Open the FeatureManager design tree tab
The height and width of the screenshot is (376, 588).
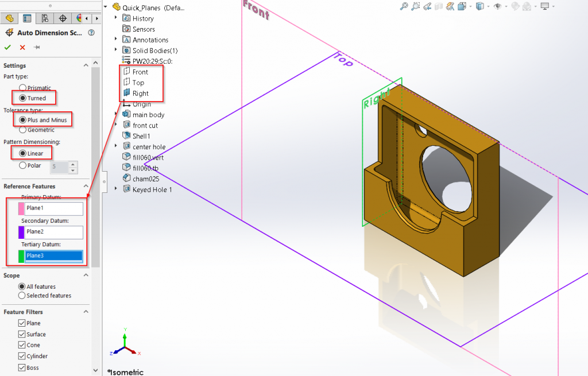(x=9, y=18)
